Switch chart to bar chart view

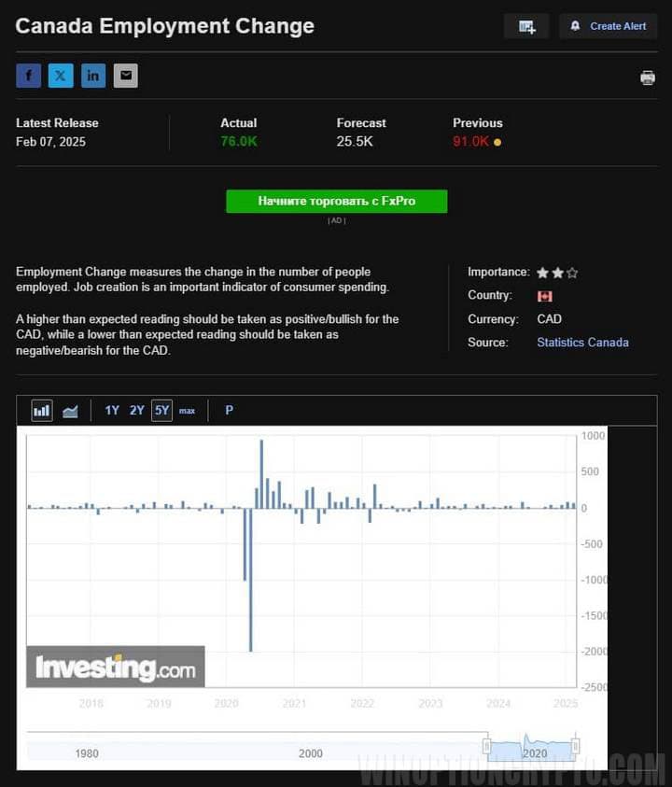42,410
